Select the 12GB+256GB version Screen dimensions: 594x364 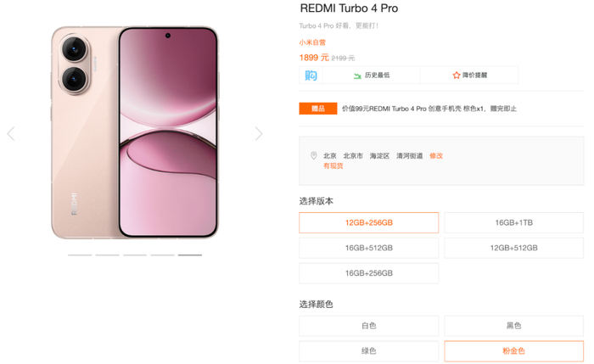point(368,222)
